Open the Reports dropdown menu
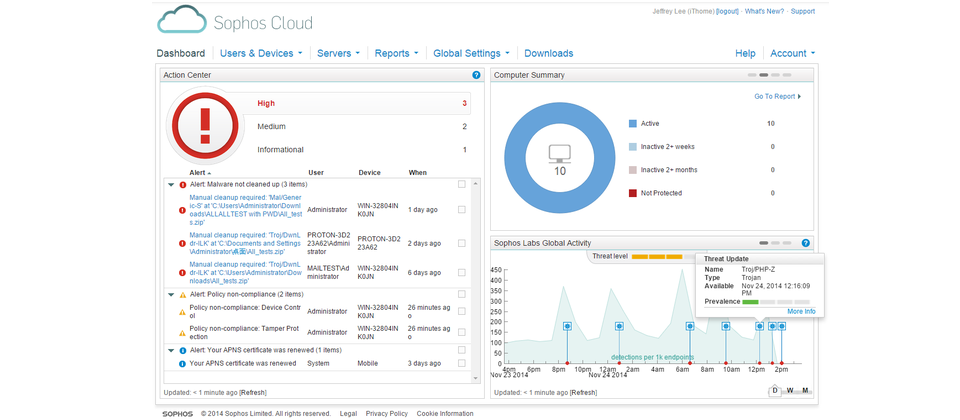This screenshot has width=960, height=420. 397,53
